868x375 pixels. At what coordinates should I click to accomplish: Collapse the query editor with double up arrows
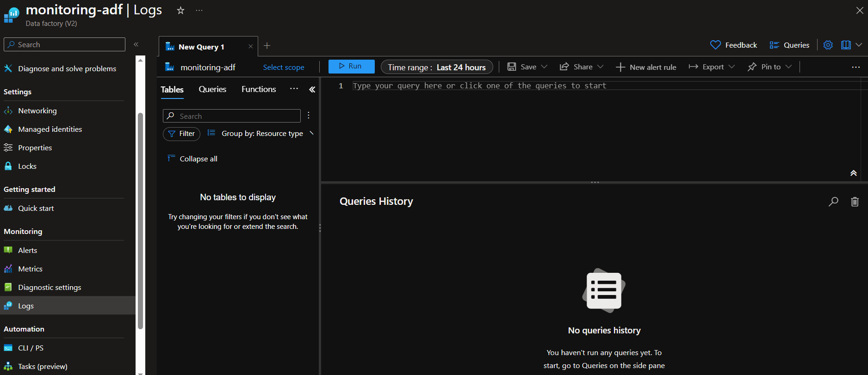click(x=854, y=173)
